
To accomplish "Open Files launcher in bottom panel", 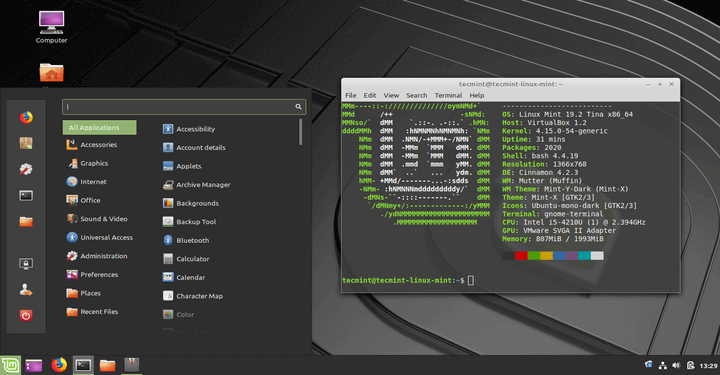I will 107,365.
